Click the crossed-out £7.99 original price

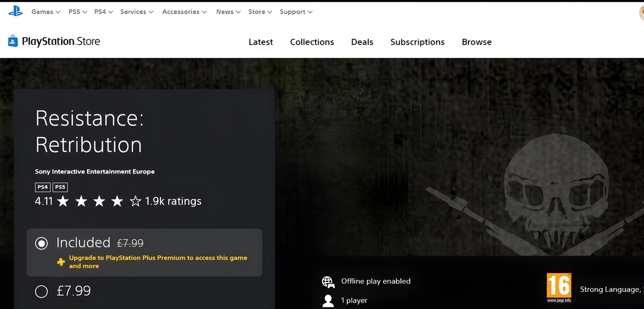click(130, 243)
